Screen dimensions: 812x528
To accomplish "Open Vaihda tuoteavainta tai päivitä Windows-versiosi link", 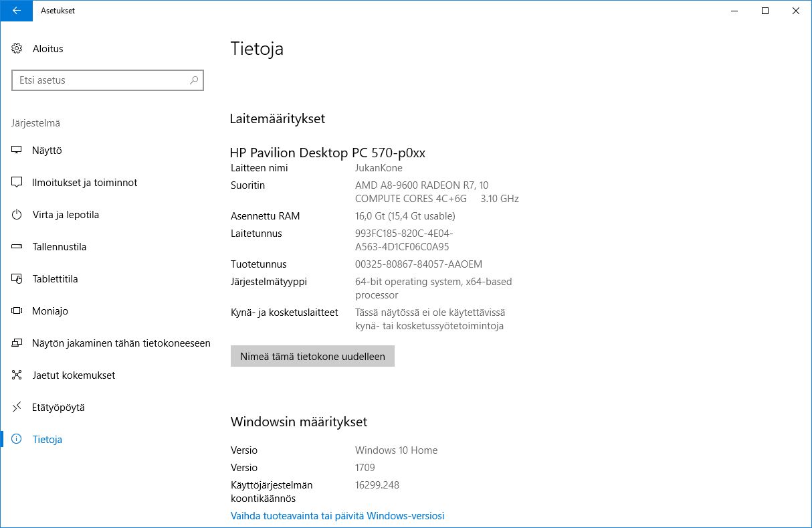I will point(337,516).
